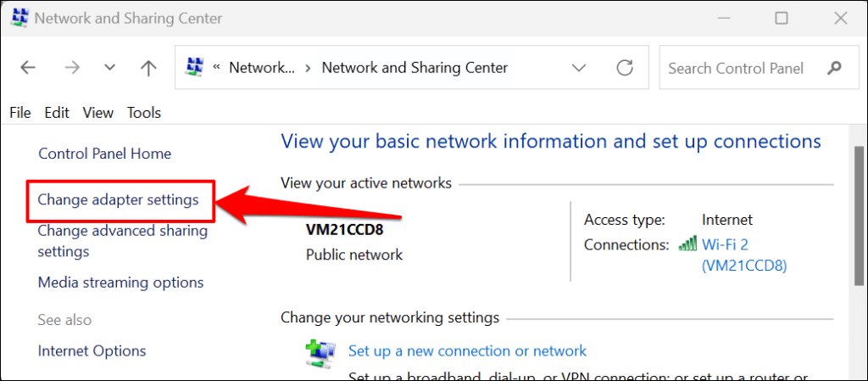Click the Back navigation arrow

(x=28, y=68)
